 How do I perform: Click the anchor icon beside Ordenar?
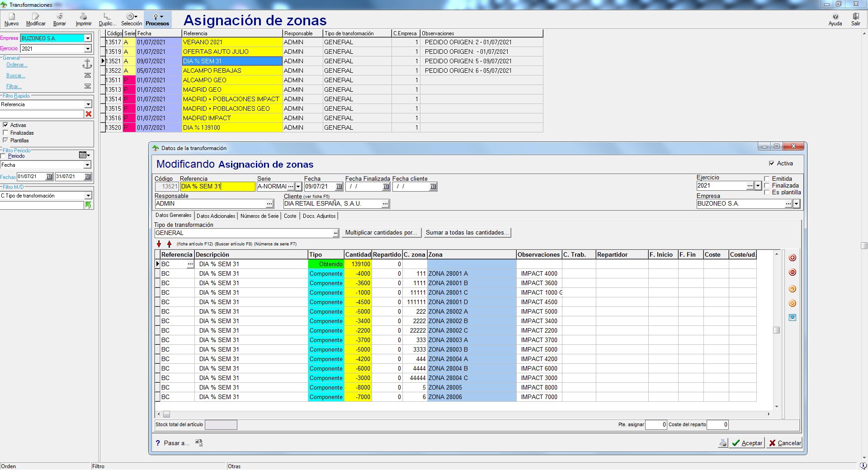coord(87,64)
